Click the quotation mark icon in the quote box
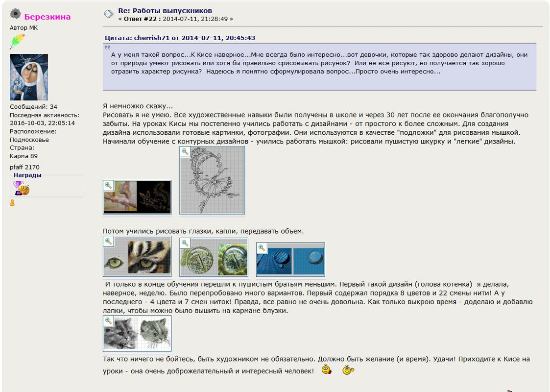This screenshot has width=550, height=392. point(107,48)
